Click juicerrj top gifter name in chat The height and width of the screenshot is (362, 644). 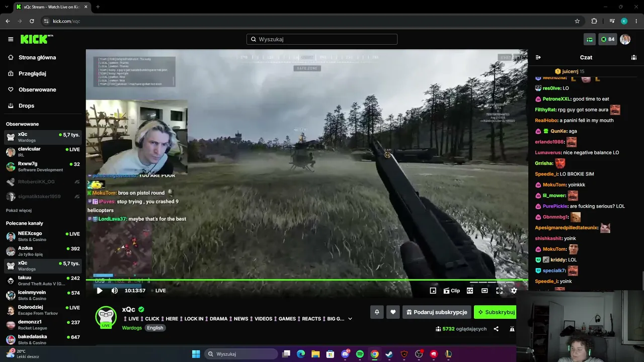coord(570,71)
